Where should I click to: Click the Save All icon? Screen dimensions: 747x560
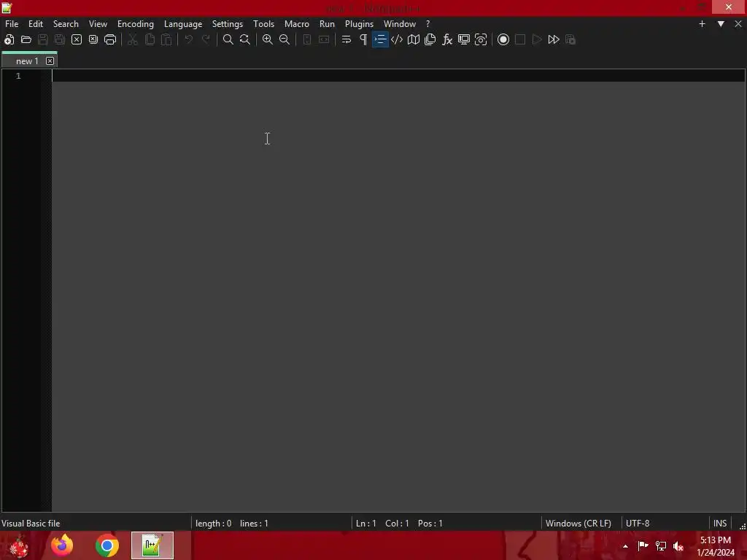click(60, 39)
